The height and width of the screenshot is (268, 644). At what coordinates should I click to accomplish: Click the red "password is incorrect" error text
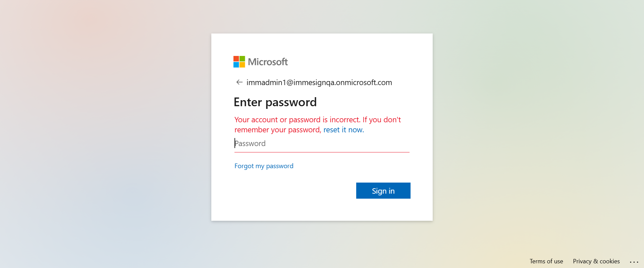click(x=317, y=120)
